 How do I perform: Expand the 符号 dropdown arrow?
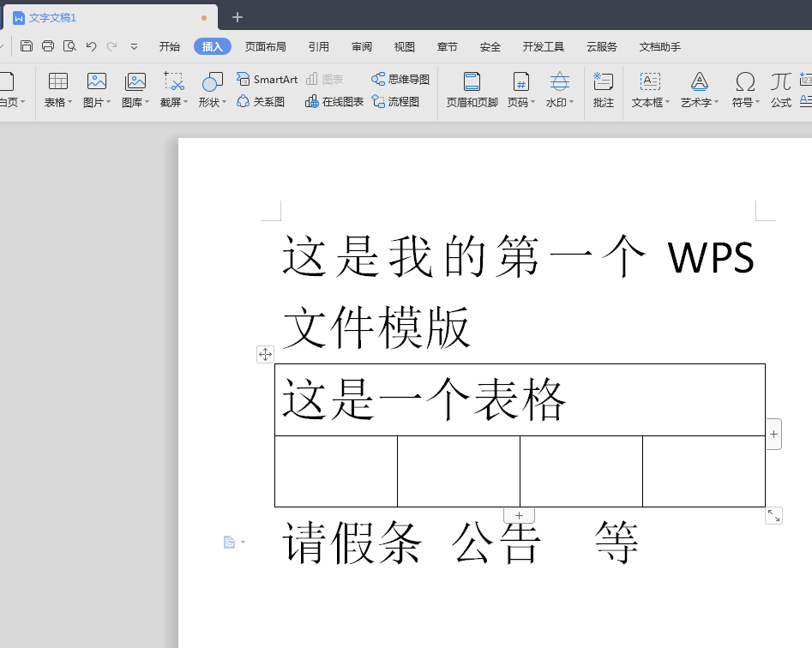coord(758,102)
